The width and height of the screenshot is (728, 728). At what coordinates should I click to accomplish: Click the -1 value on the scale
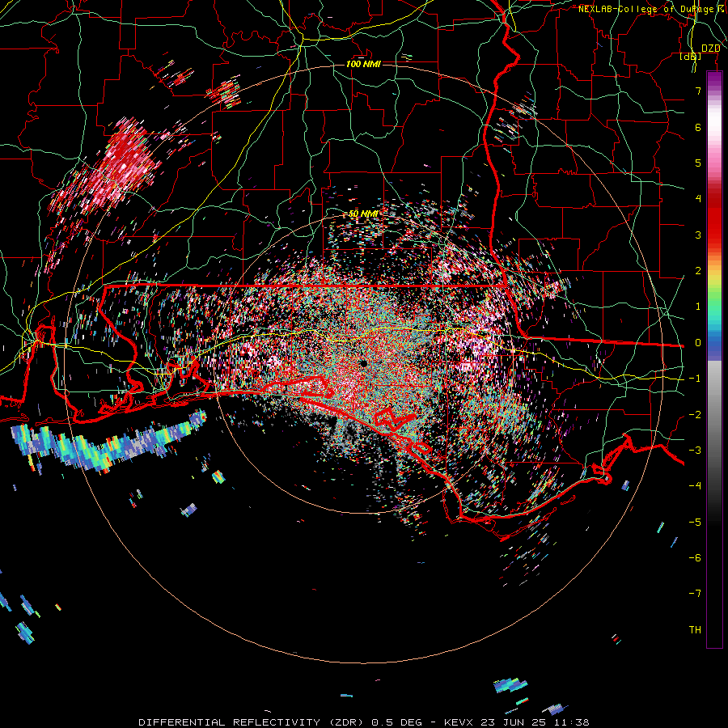click(695, 379)
